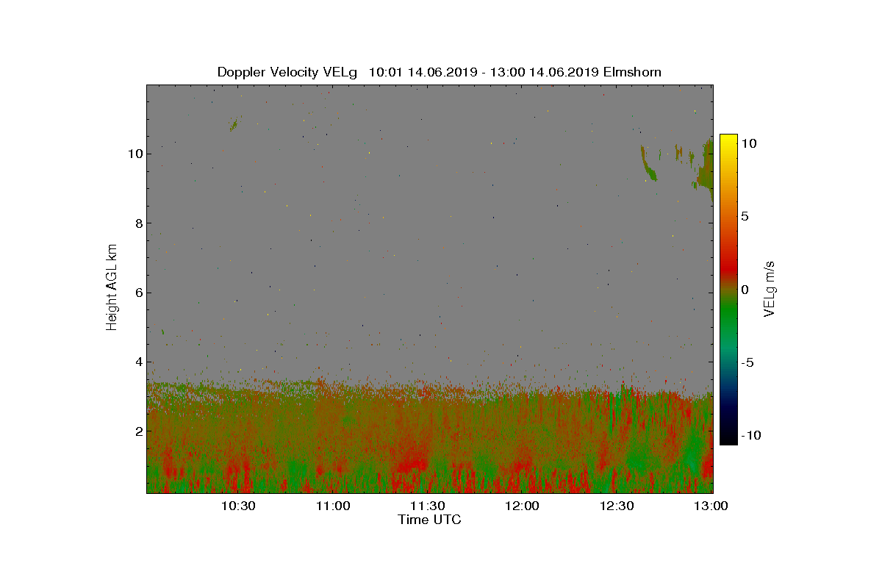Click the 13:00 time tick label

point(711,506)
